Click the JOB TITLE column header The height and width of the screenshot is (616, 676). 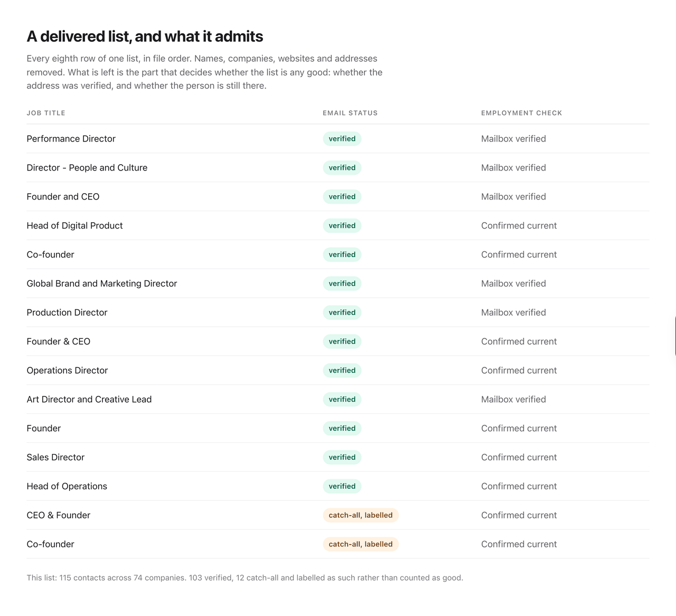[x=46, y=113]
